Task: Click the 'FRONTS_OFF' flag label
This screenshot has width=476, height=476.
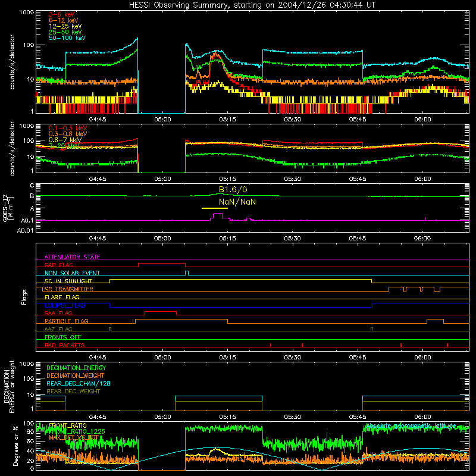Action: click(x=63, y=337)
